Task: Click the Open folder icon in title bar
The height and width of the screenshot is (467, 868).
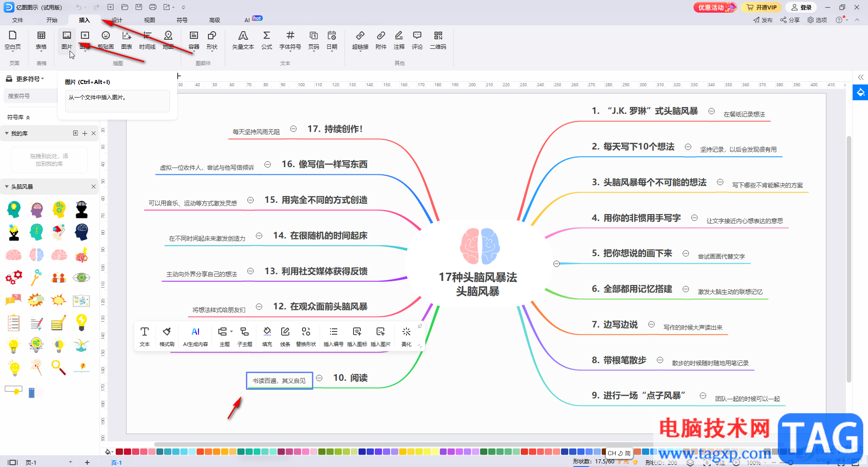Action: [x=125, y=7]
